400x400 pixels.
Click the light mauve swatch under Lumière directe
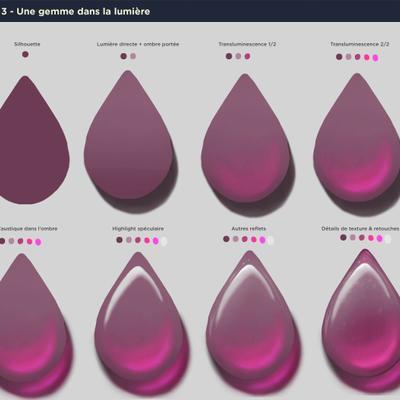tap(133, 56)
